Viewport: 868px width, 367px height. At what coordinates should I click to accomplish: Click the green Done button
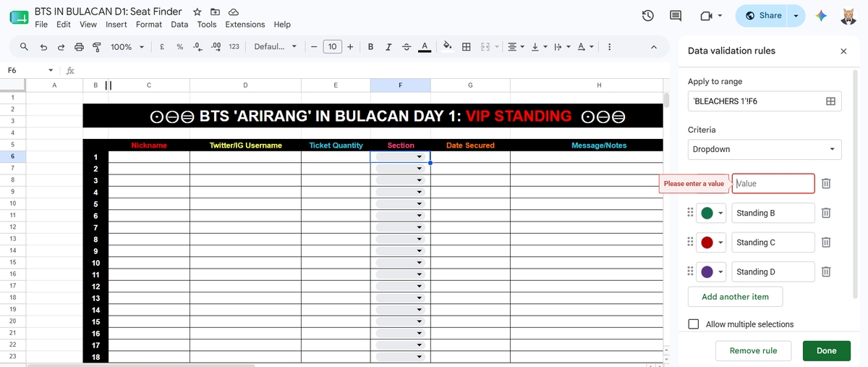tap(826, 350)
